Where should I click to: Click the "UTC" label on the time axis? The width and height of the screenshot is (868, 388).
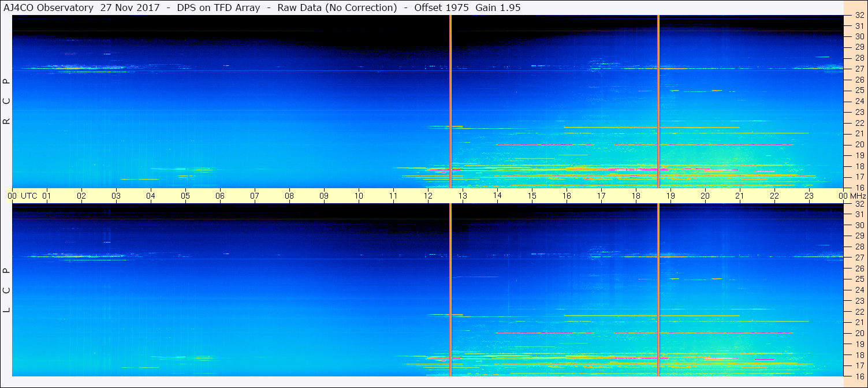29,196
